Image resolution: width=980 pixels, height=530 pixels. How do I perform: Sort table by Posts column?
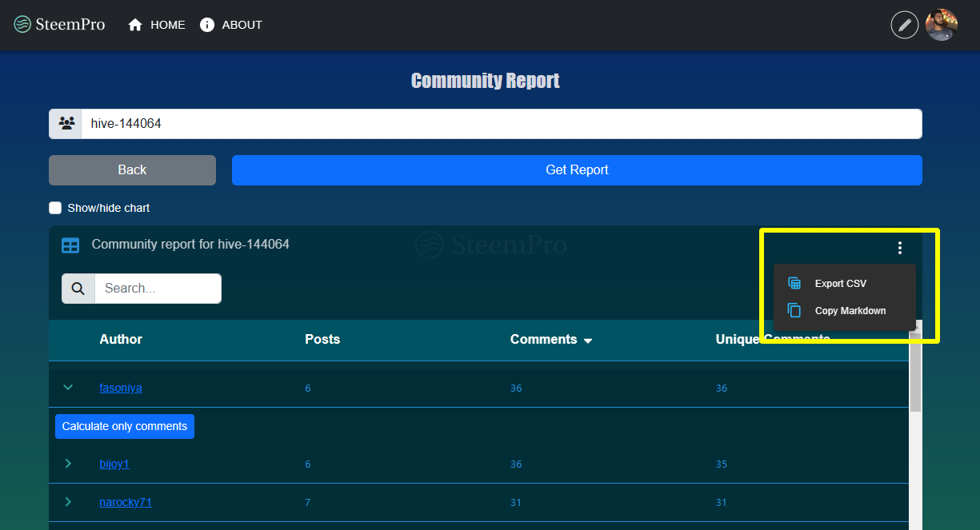coord(322,340)
